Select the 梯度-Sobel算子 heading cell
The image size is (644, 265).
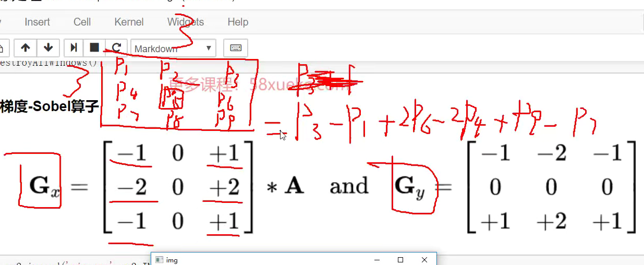pyautogui.click(x=50, y=107)
